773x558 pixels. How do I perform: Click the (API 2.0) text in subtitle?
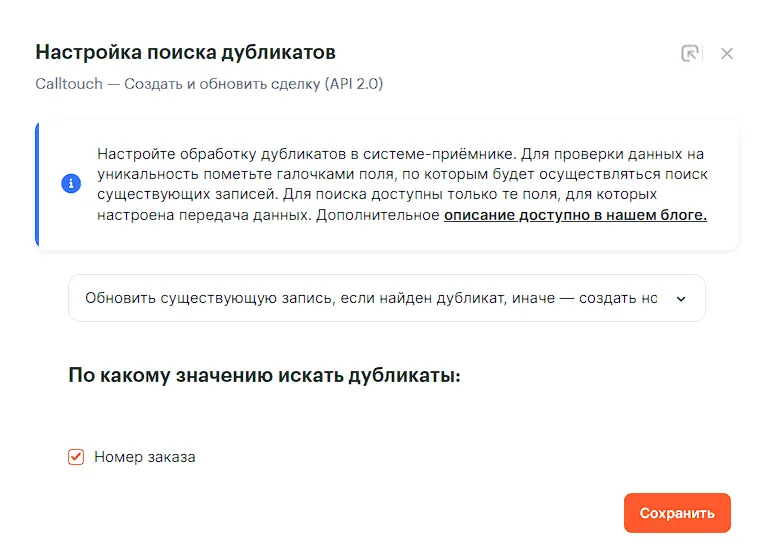pyautogui.click(x=353, y=84)
